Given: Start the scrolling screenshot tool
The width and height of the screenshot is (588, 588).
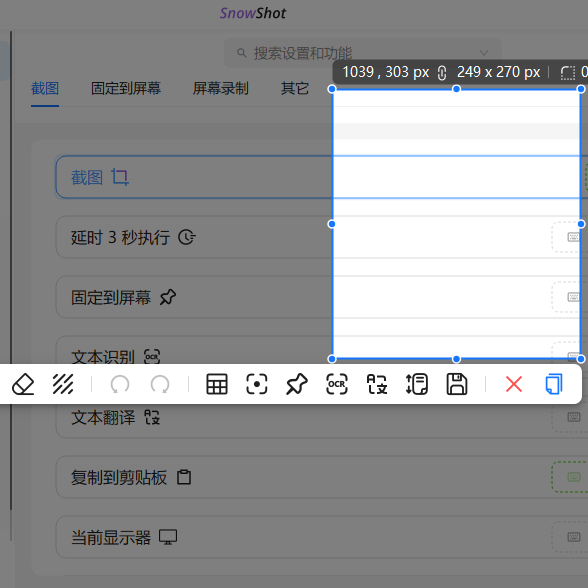Looking at the screenshot, I should point(417,384).
